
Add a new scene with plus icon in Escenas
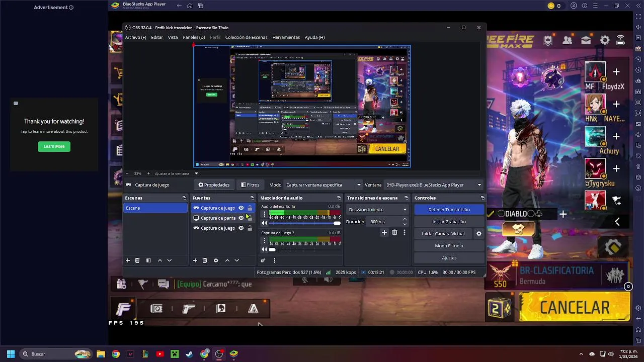coord(128,260)
